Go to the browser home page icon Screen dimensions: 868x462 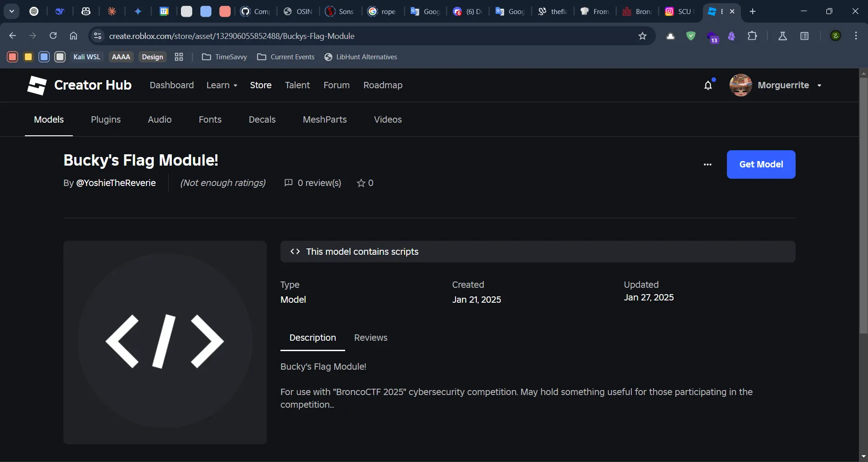[73, 36]
